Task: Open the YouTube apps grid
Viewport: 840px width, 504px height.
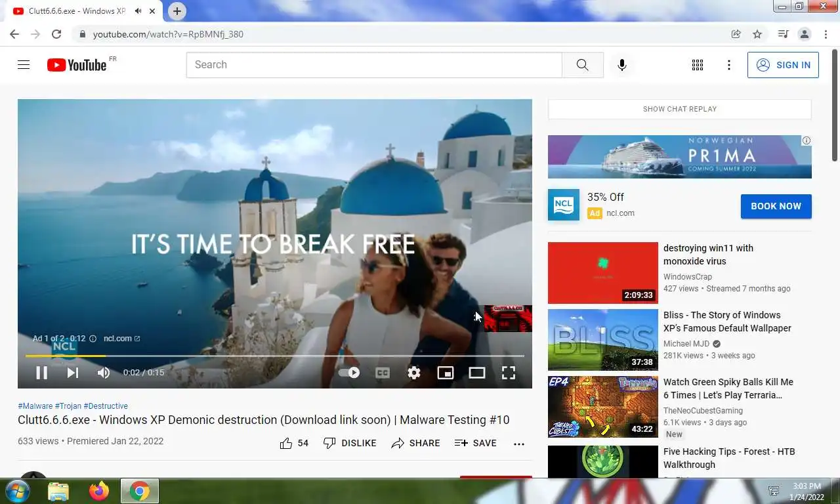Action: pos(698,65)
